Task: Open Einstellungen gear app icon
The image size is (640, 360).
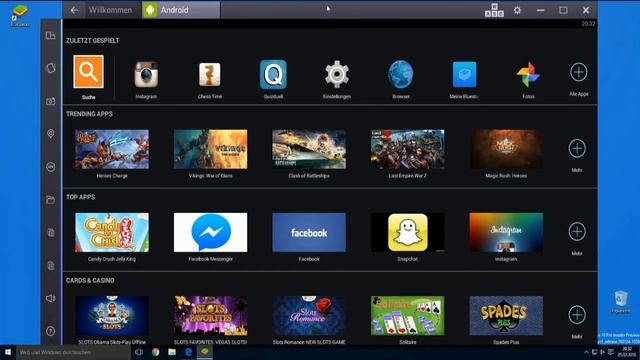Action: point(337,74)
